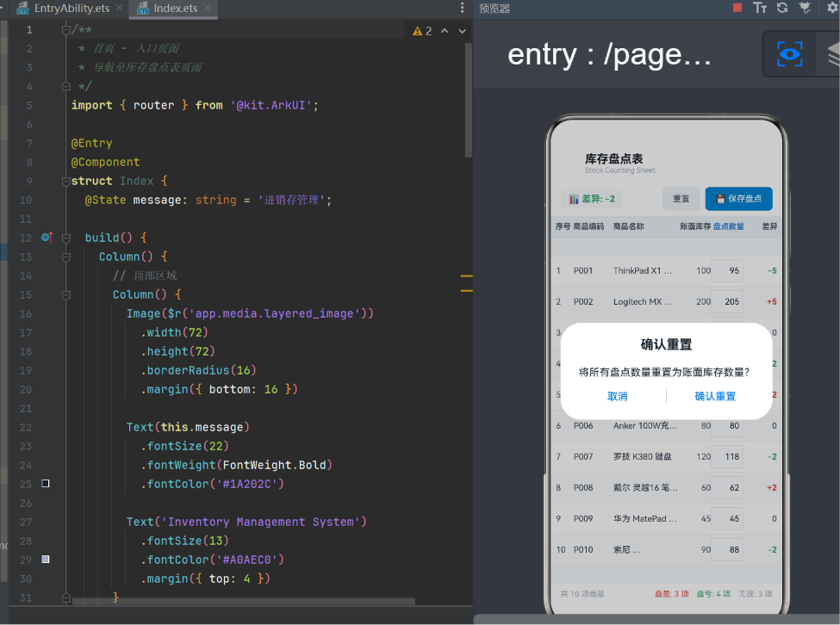Screen dimensions: 840x625
Task: Click the first yellow warning stripe on scrollbar
Action: pyautogui.click(x=467, y=276)
